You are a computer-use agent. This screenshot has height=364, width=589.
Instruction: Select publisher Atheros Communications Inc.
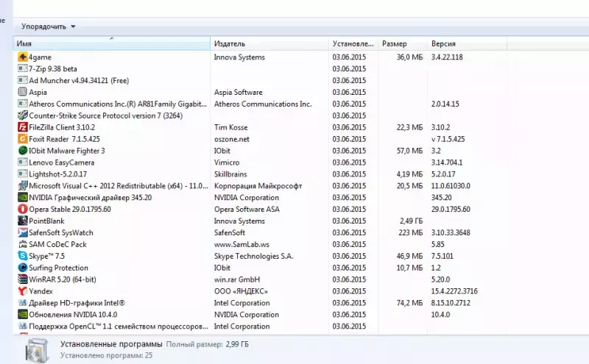point(263,104)
